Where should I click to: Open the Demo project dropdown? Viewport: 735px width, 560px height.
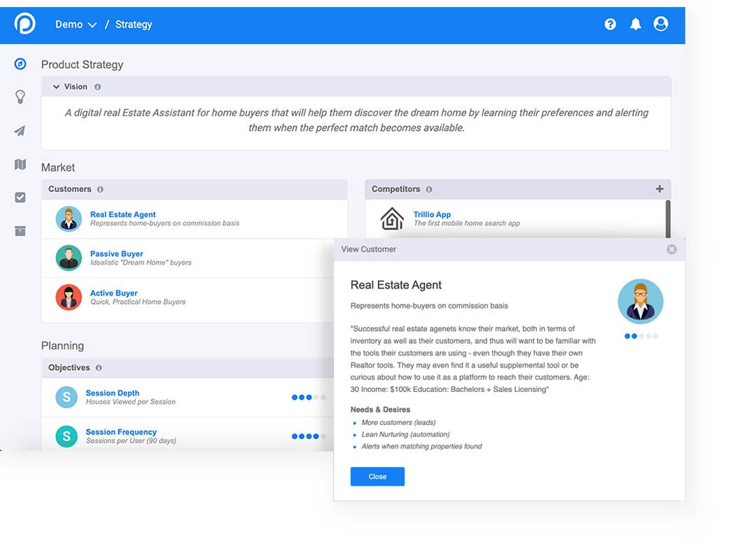point(76,24)
